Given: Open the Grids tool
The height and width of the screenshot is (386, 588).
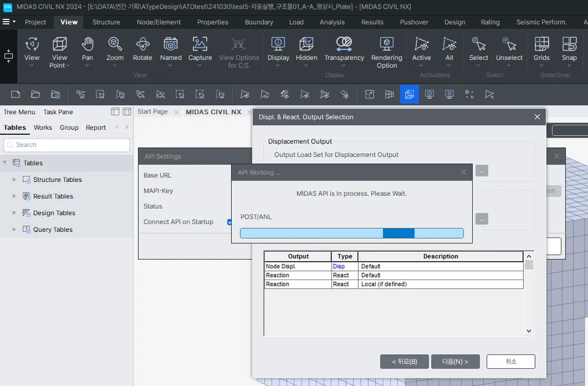Looking at the screenshot, I should click(x=542, y=44).
